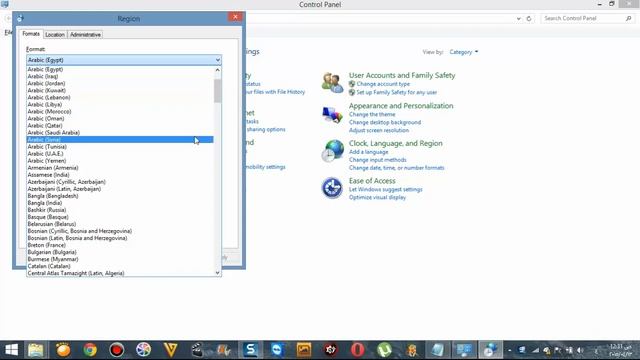Click Optimize visual display link
Image resolution: width=640 pixels, height=360 pixels.
click(377, 197)
